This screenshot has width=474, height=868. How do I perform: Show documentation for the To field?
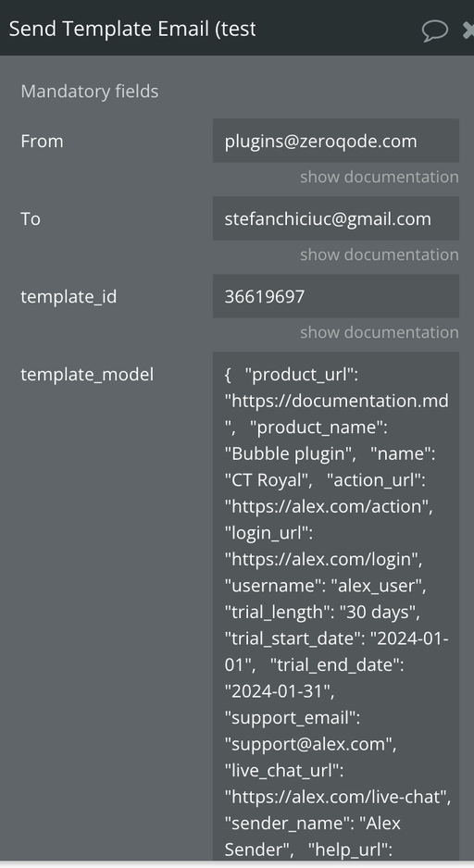(x=380, y=254)
